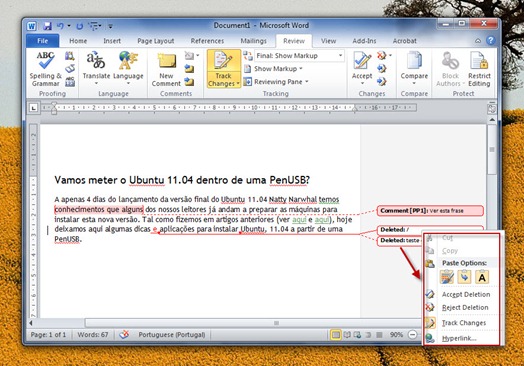Screen dimensions: 524x366
Task: Expand the Reject dropdown arrow
Action: (390, 55)
